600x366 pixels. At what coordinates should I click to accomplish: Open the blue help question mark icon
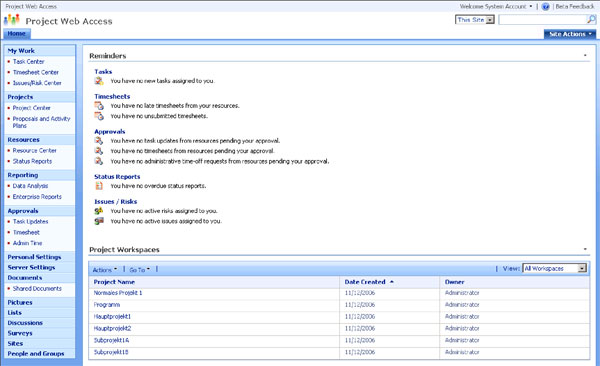click(x=546, y=7)
